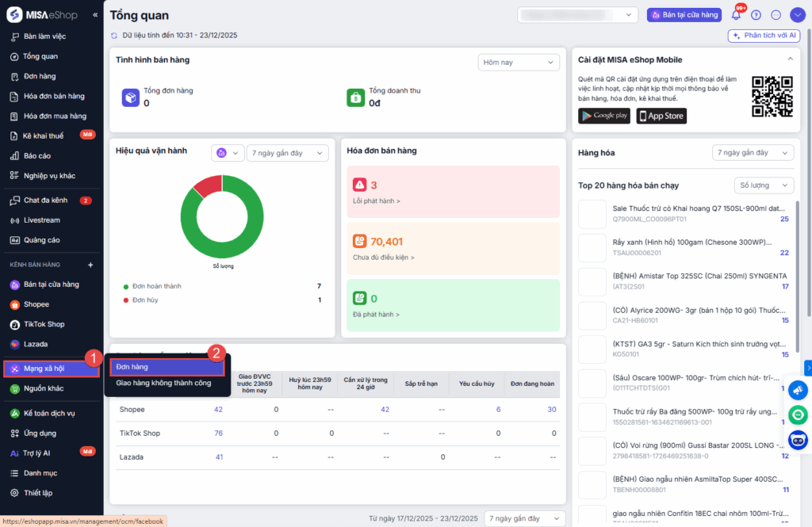Open the branch selector dropdown at top
812x527 pixels.
click(x=577, y=15)
